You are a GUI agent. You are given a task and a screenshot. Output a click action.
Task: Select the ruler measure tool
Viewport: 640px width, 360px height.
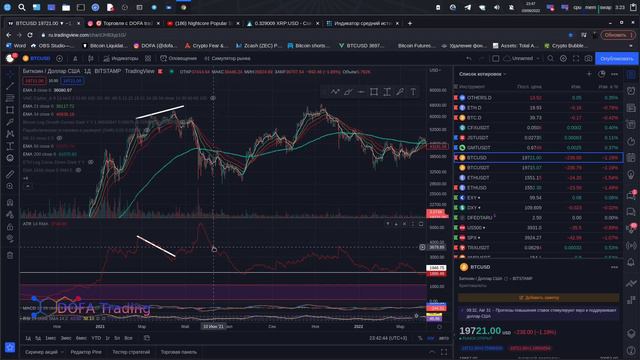coord(10,174)
